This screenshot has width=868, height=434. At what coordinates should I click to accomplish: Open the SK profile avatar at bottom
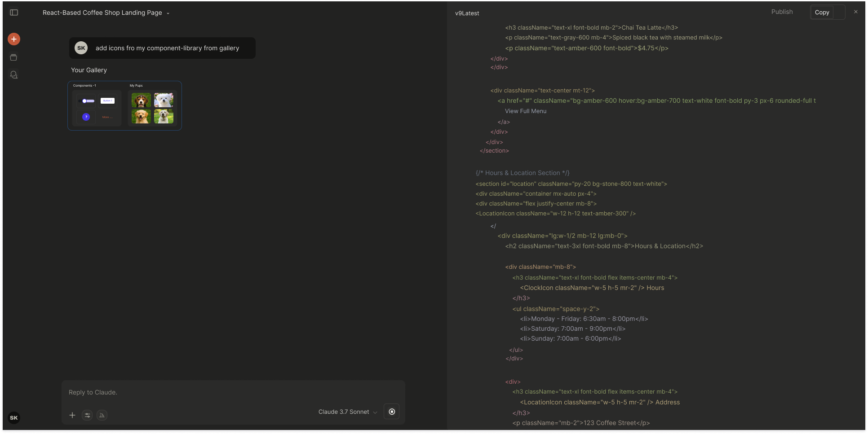coord(14,418)
